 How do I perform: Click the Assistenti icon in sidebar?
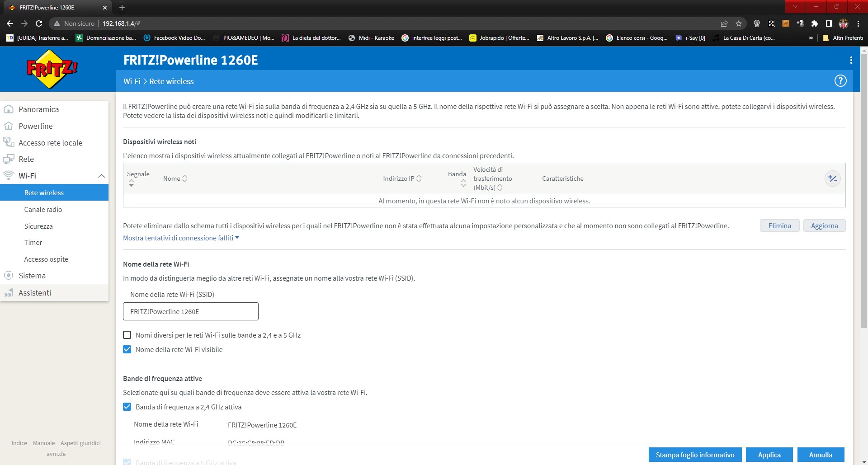9,293
